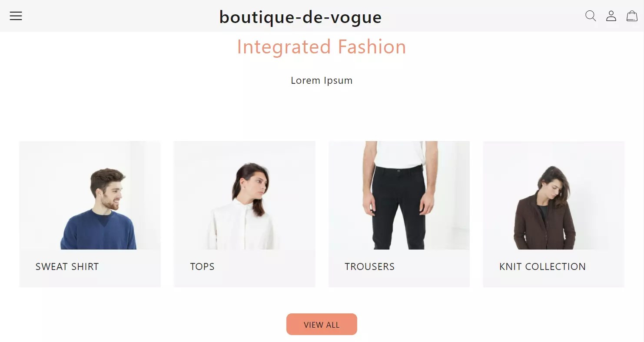The width and height of the screenshot is (644, 342).
Task: Select the man in blue sweater image
Action: pos(90,195)
